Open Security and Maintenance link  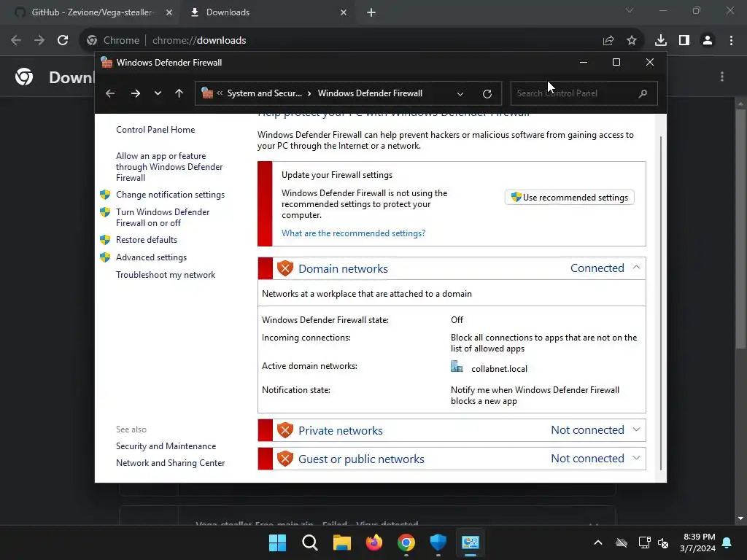pyautogui.click(x=166, y=446)
